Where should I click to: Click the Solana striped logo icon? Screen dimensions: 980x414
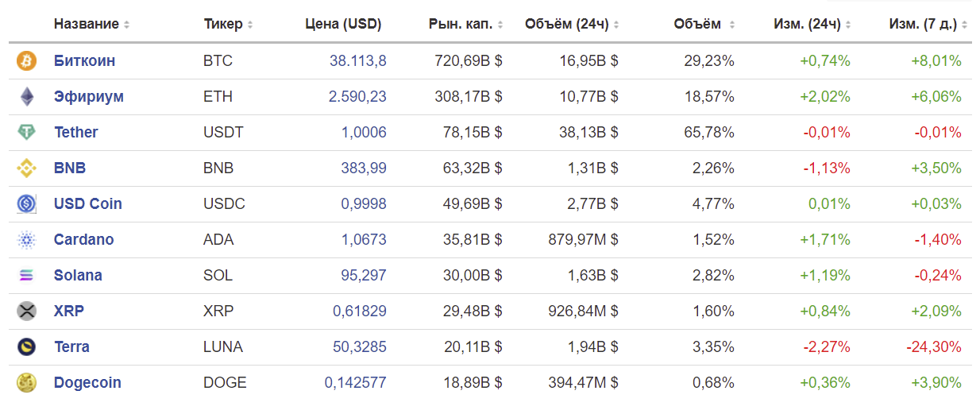[27, 275]
